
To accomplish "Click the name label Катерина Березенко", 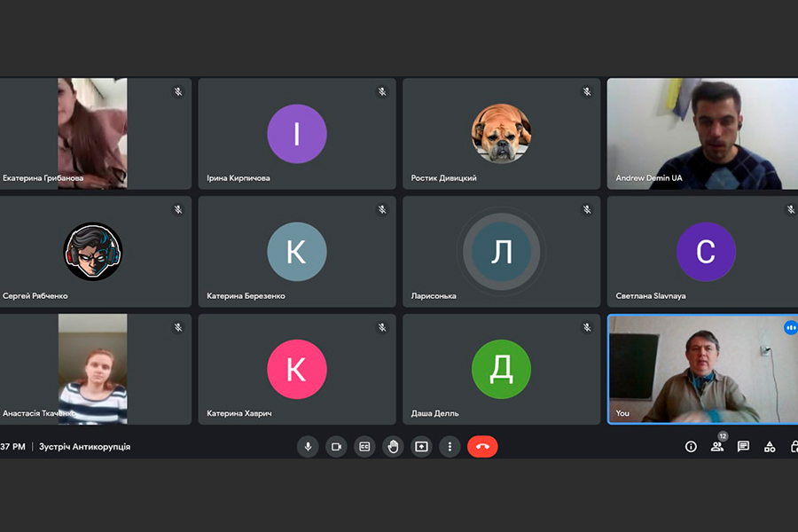I will coord(246,296).
